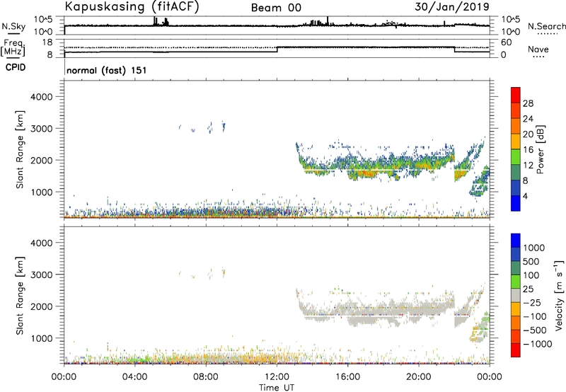The height and width of the screenshot is (392, 566).
Task: Click the "Slant Range [km]" label of velocity panel
Action: 20,296
